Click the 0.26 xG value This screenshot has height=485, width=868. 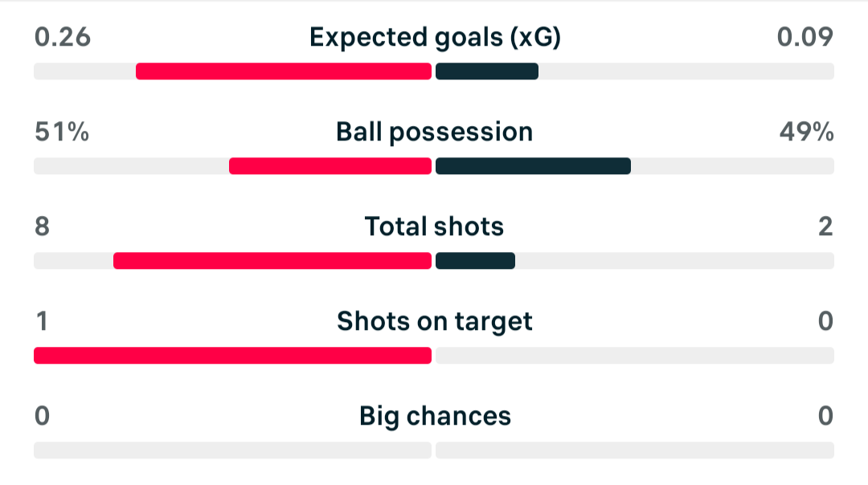(62, 37)
